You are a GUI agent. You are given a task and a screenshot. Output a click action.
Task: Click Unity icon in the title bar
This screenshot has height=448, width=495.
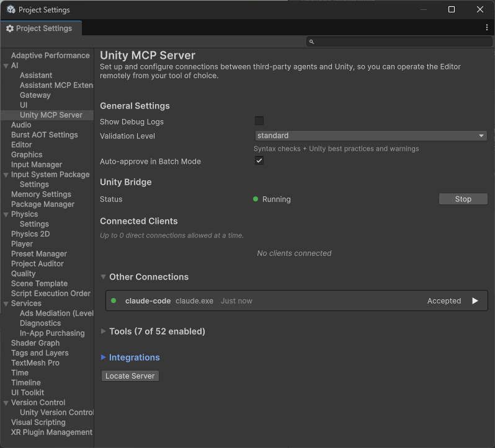pos(11,9)
